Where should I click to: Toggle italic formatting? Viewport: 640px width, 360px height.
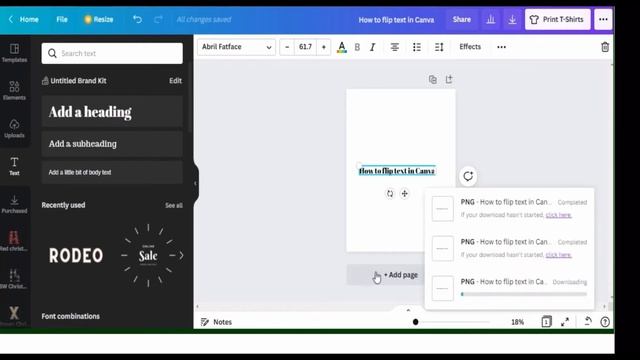tap(372, 47)
